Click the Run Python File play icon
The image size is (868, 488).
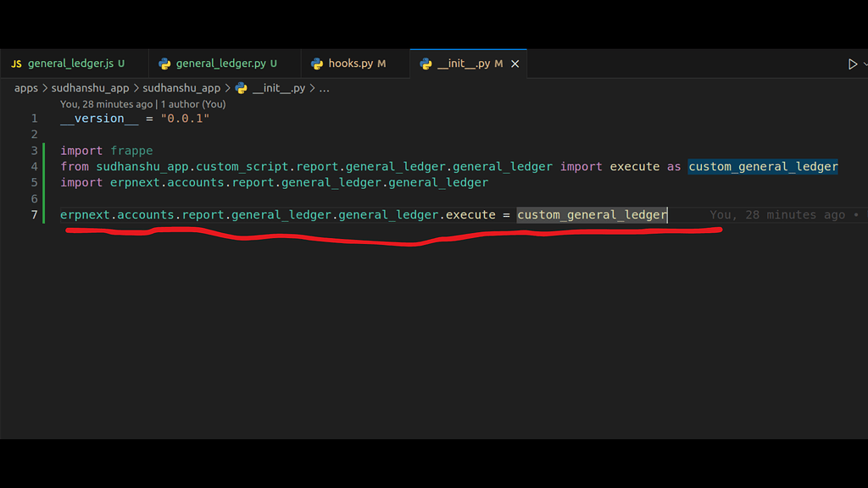tap(854, 63)
